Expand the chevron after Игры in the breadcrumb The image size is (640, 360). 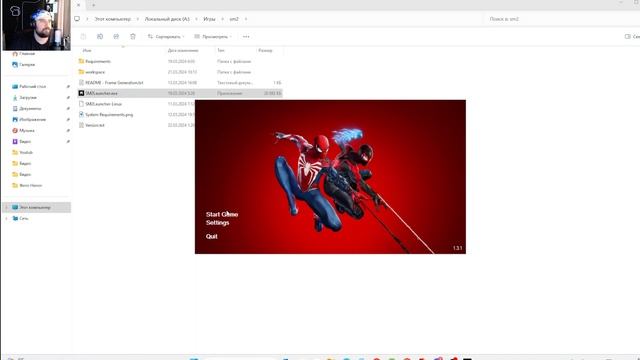[x=222, y=19]
